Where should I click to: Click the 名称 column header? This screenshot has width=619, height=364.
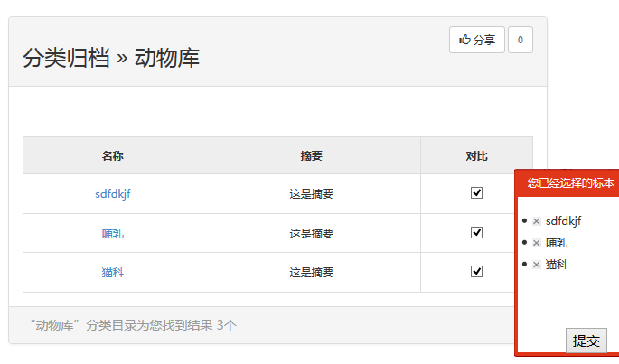pos(113,155)
